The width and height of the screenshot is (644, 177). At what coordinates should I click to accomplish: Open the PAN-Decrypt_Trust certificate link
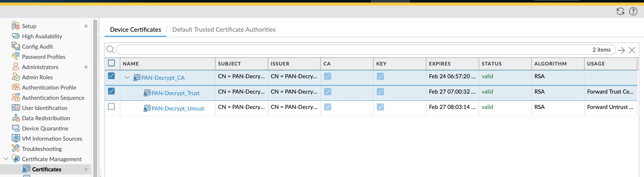[175, 93]
